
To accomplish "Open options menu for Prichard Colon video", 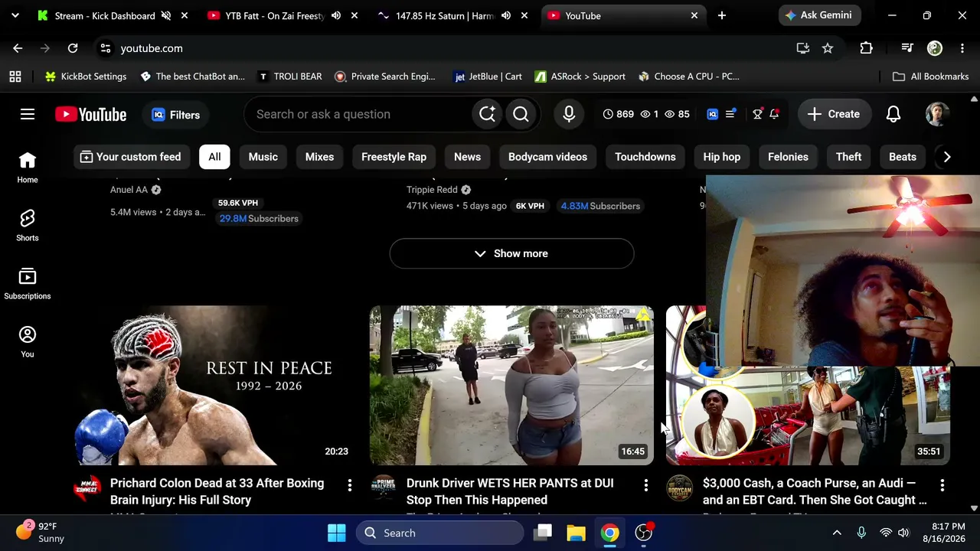I will [350, 485].
